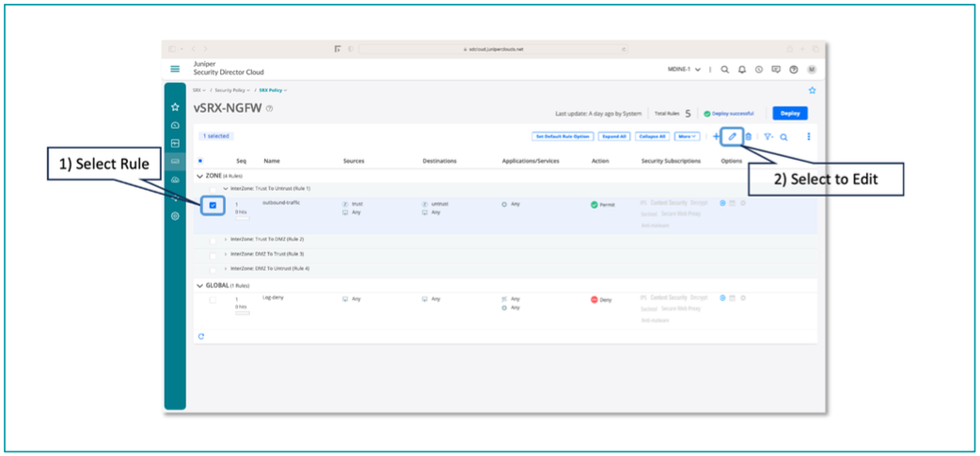Viewport: 980px width, 456px height.
Task: Uncheck the outbound-traffic rule checkbox
Action: tap(213, 205)
